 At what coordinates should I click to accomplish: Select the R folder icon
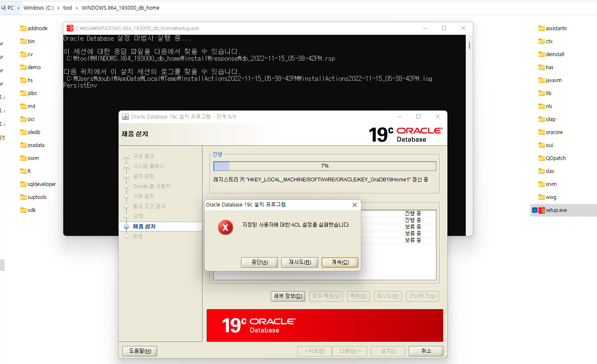tap(23, 171)
